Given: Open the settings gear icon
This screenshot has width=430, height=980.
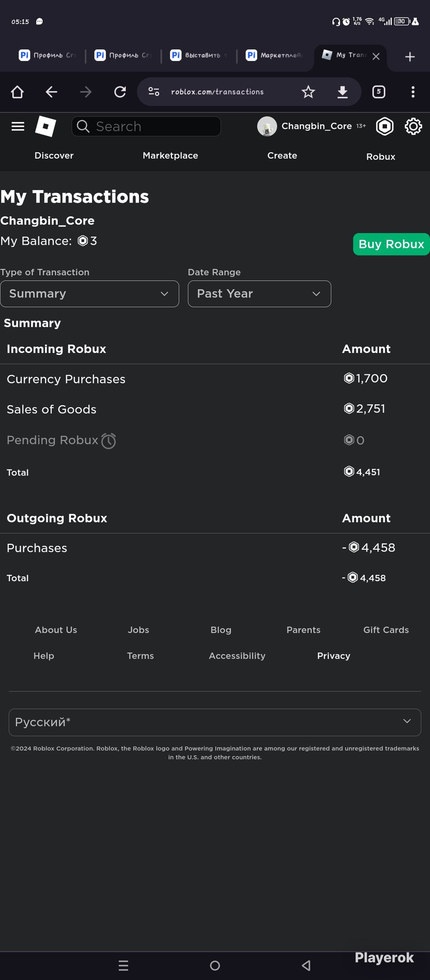Looking at the screenshot, I should point(413,126).
